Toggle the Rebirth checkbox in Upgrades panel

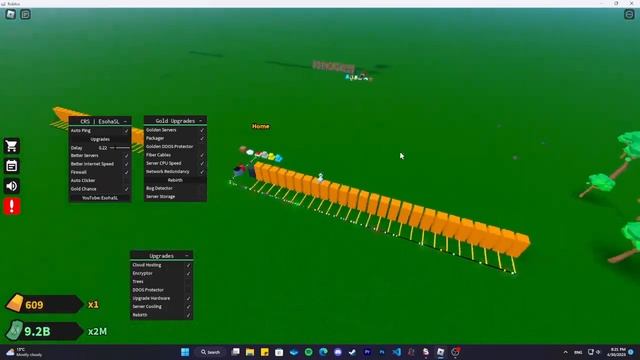coord(188,315)
